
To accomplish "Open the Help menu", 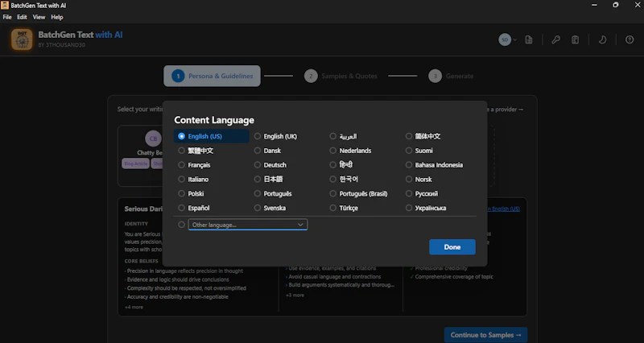I will coord(57,17).
